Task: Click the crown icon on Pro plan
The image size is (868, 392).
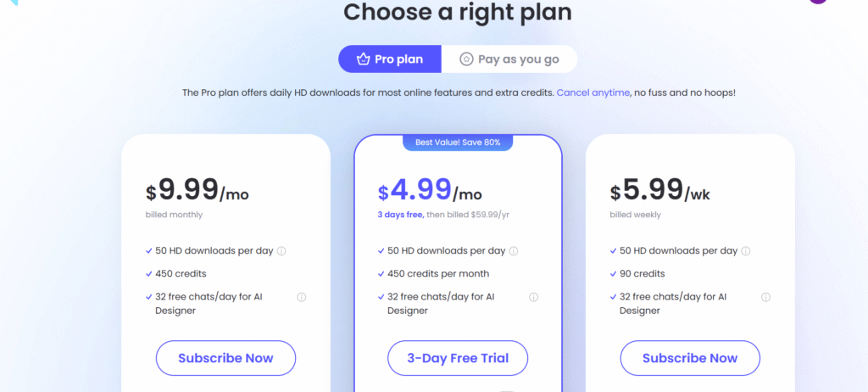Action: 363,59
